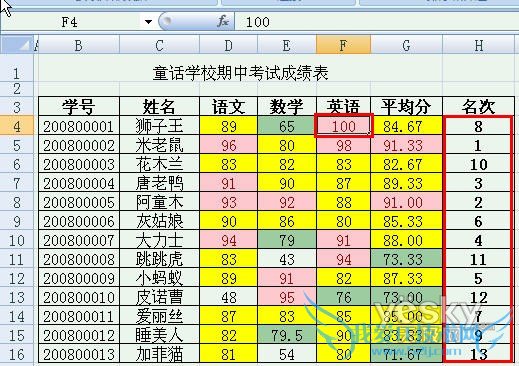This screenshot has width=519, height=366.
Task: Click the name cell 米老鼠
Action: pyautogui.click(x=159, y=145)
